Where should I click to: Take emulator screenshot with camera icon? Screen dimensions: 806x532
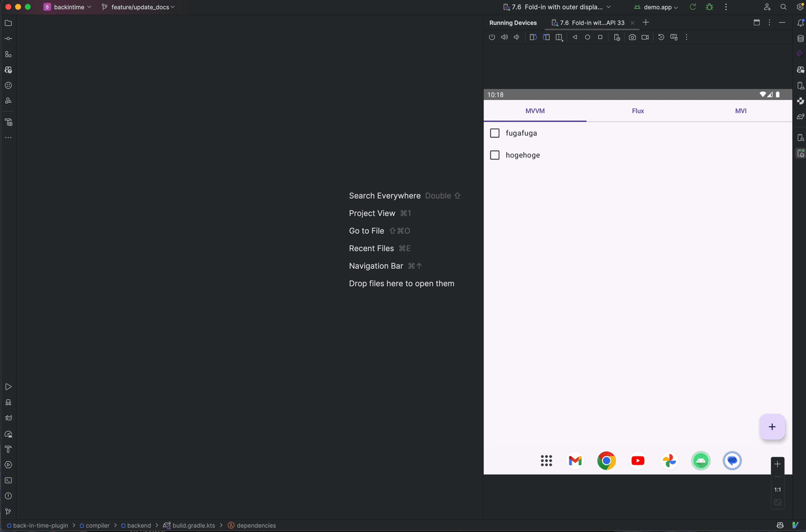tap(632, 37)
